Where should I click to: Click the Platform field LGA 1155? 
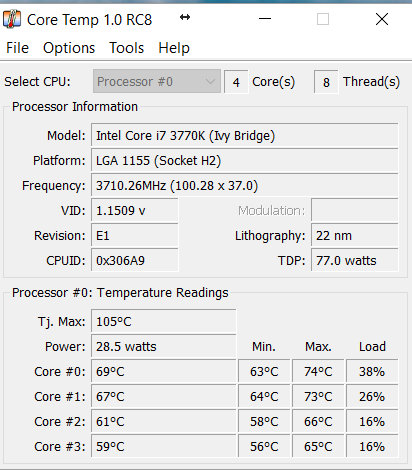coord(245,161)
